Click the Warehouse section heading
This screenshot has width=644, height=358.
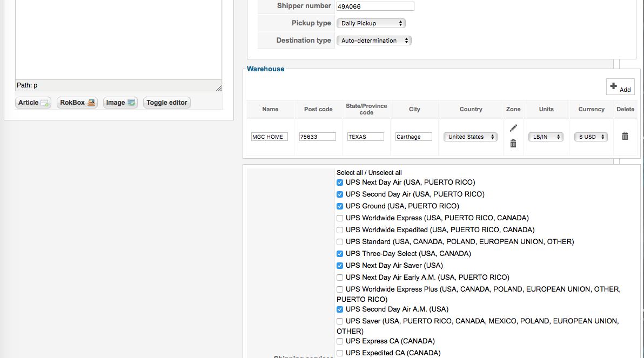[x=265, y=69]
